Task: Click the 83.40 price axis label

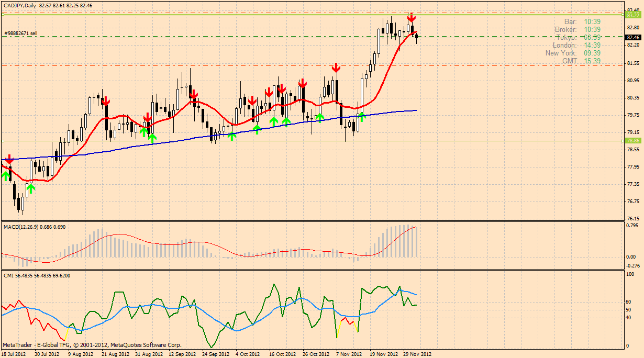Action: [632, 10]
